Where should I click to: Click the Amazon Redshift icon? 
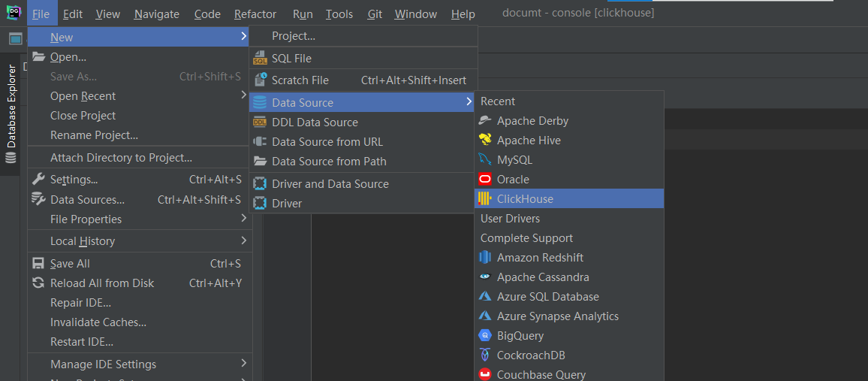(486, 258)
